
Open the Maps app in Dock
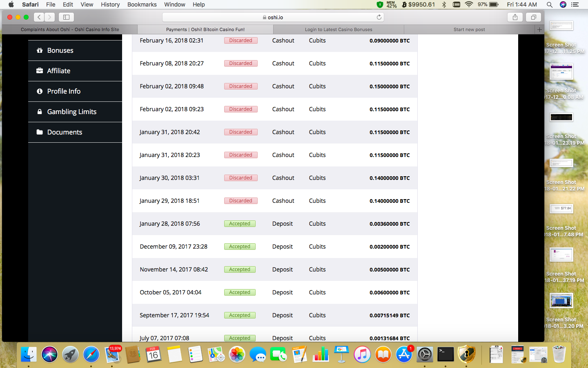pos(216,355)
